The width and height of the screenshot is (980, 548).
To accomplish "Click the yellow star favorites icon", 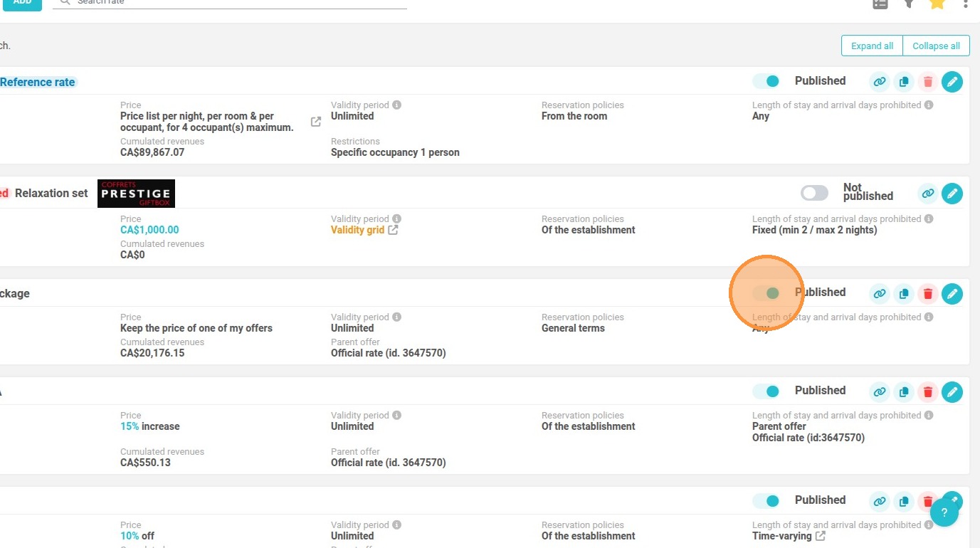I will coord(937,3).
